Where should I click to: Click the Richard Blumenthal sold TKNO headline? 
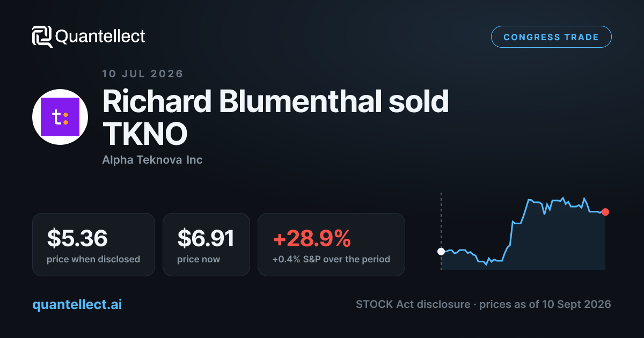(275, 118)
